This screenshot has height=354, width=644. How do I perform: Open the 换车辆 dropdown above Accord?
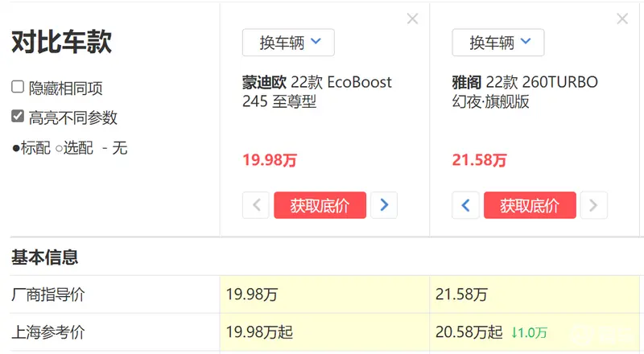click(x=497, y=43)
